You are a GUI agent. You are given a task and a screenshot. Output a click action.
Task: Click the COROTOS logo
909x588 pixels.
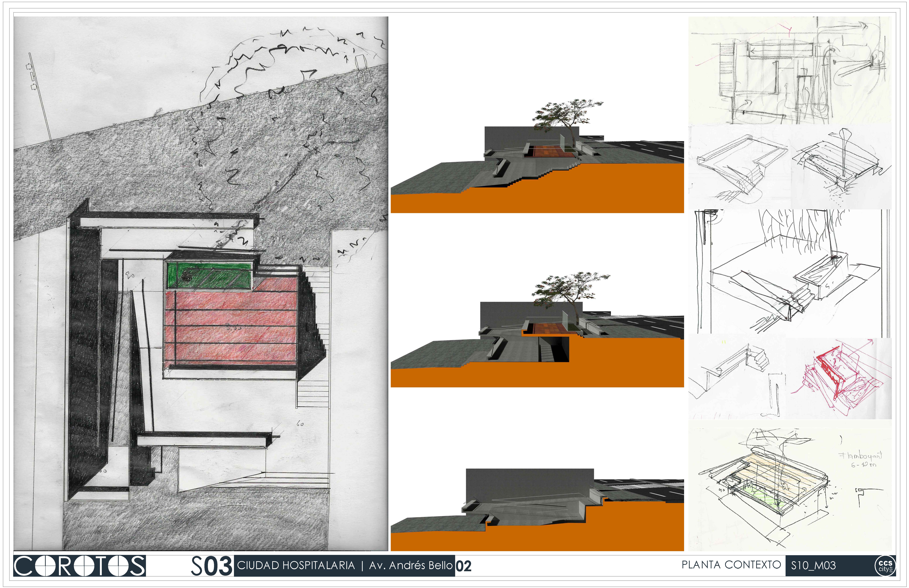point(79,566)
